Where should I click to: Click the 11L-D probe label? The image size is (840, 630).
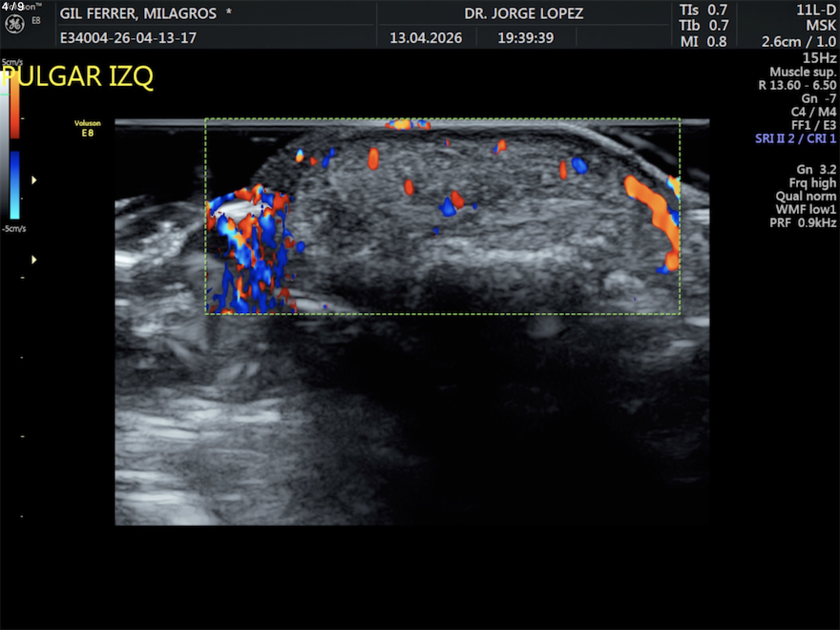pyautogui.click(x=816, y=10)
